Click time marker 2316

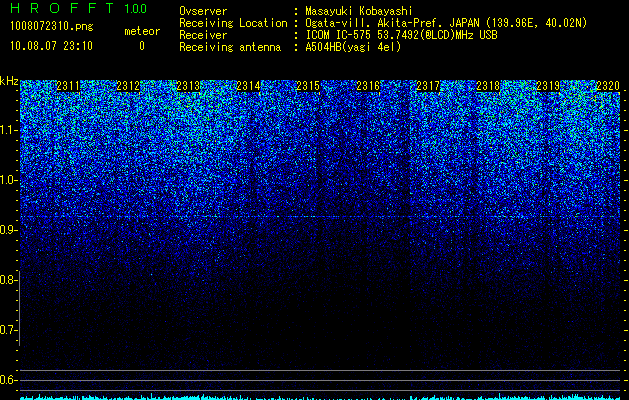(368, 86)
